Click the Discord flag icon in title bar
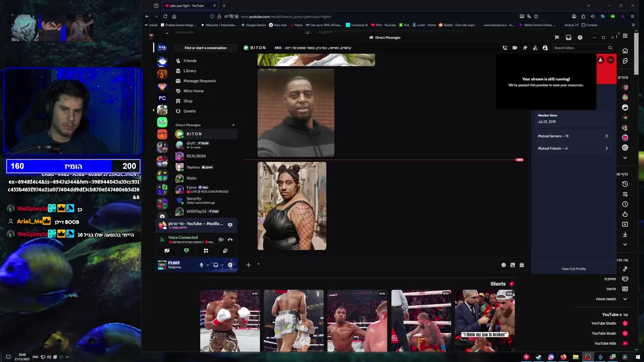 tap(557, 37)
